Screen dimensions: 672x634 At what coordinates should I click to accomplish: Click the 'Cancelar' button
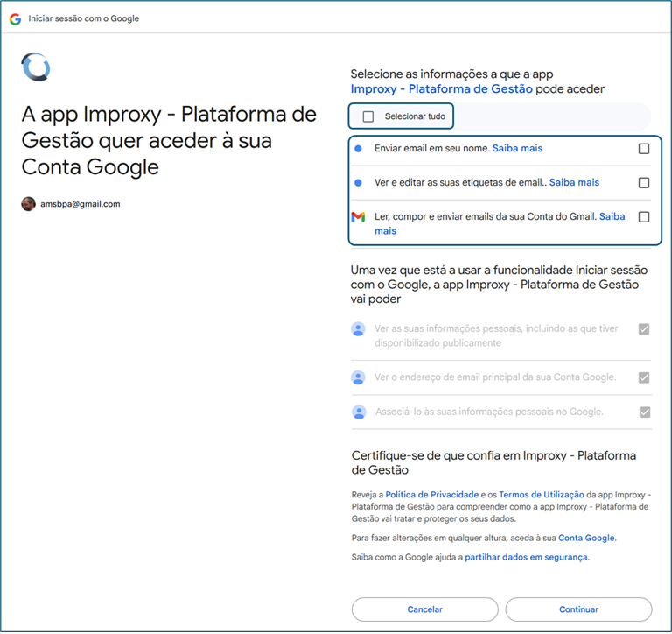pyautogui.click(x=424, y=609)
